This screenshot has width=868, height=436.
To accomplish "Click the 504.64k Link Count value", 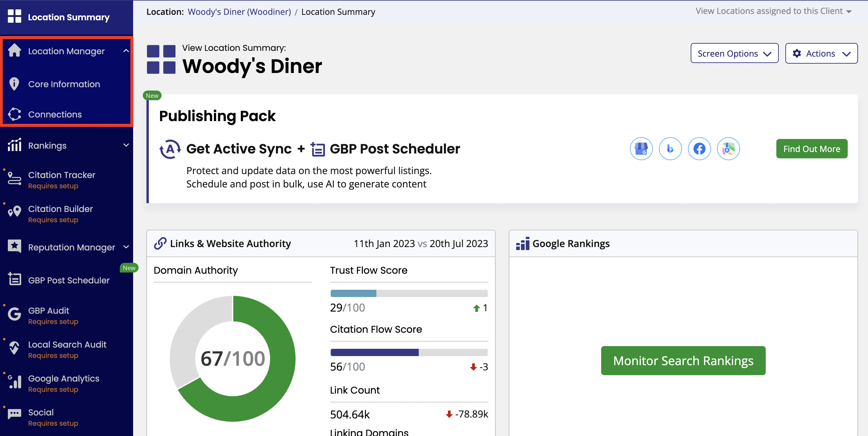I will click(x=350, y=414).
